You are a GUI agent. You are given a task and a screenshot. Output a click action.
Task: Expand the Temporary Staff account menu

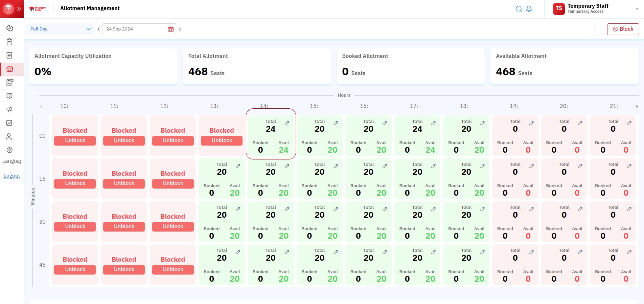pos(637,9)
